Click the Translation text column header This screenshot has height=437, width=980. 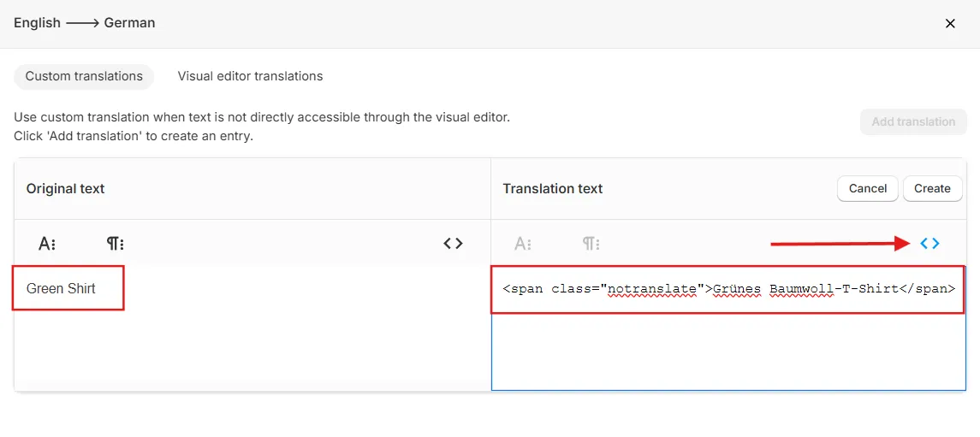point(553,188)
